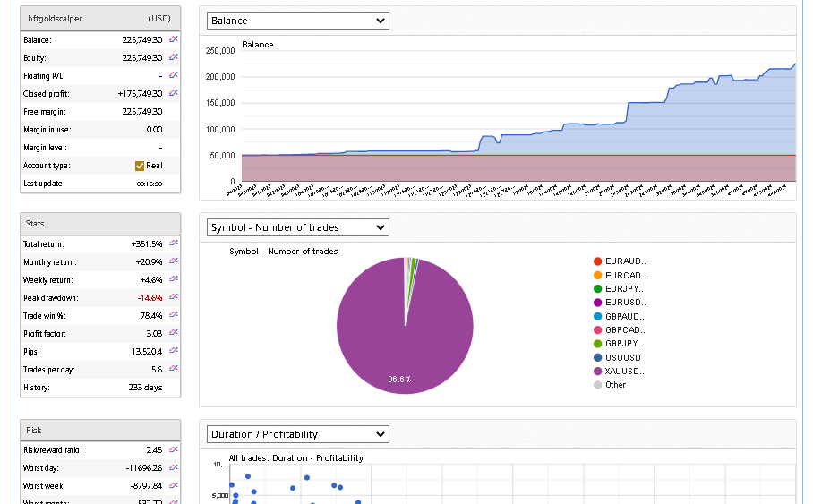This screenshot has height=504, width=813.
Task: Open the Duration / Profitability dropdown
Action: click(297, 434)
